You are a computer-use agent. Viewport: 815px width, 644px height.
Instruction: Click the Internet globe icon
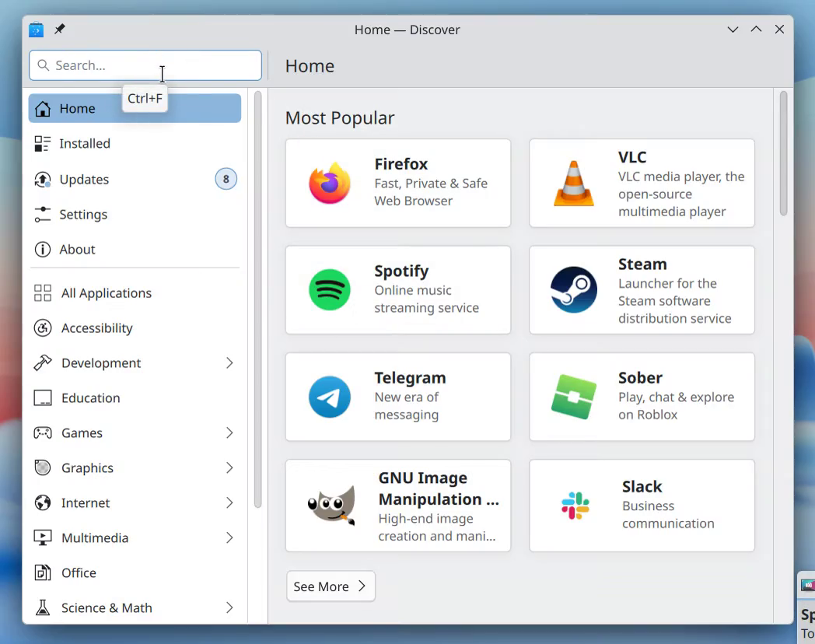(43, 502)
